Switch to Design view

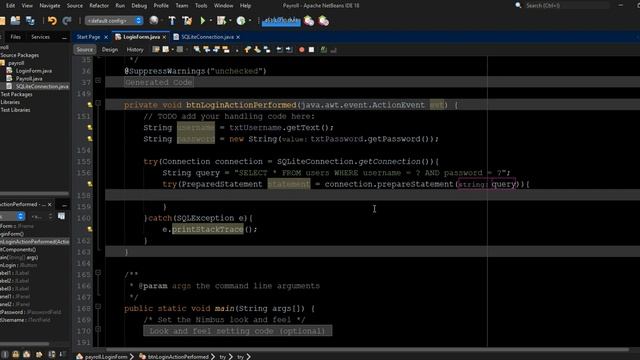coord(109,49)
